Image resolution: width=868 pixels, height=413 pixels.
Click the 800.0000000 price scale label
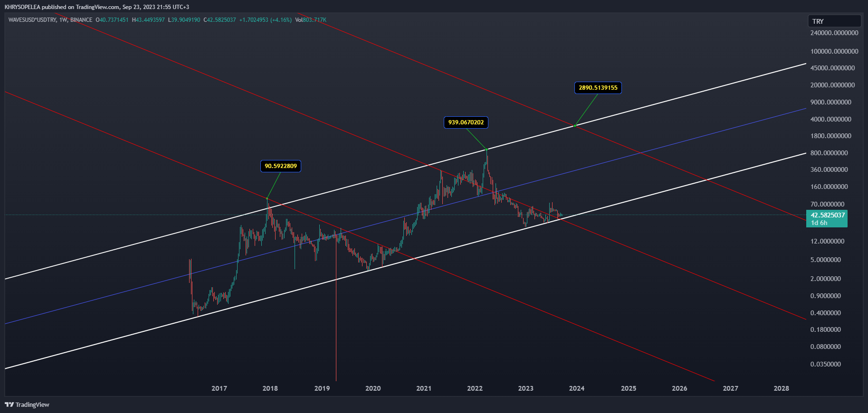(x=829, y=153)
